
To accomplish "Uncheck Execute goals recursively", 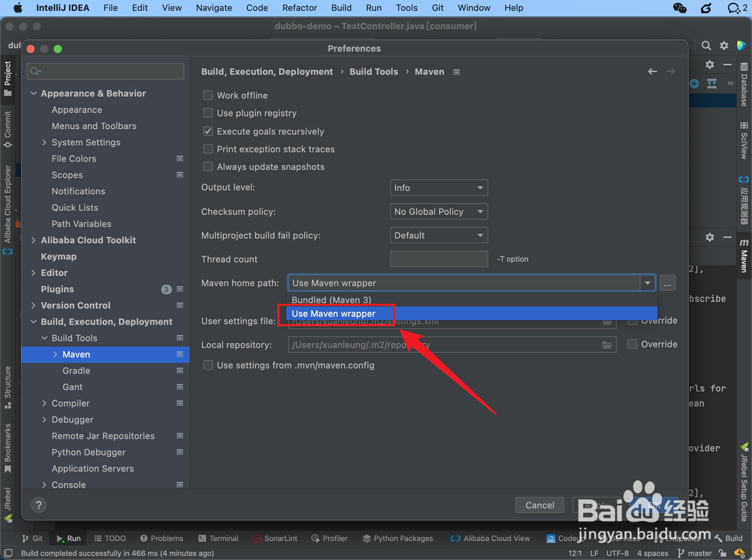I will pyautogui.click(x=208, y=131).
